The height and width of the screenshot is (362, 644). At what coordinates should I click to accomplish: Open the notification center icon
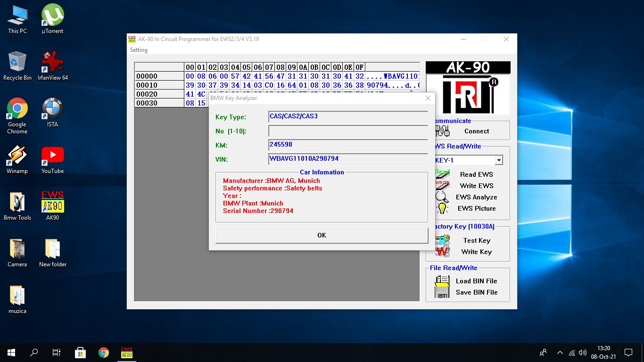[628, 353]
